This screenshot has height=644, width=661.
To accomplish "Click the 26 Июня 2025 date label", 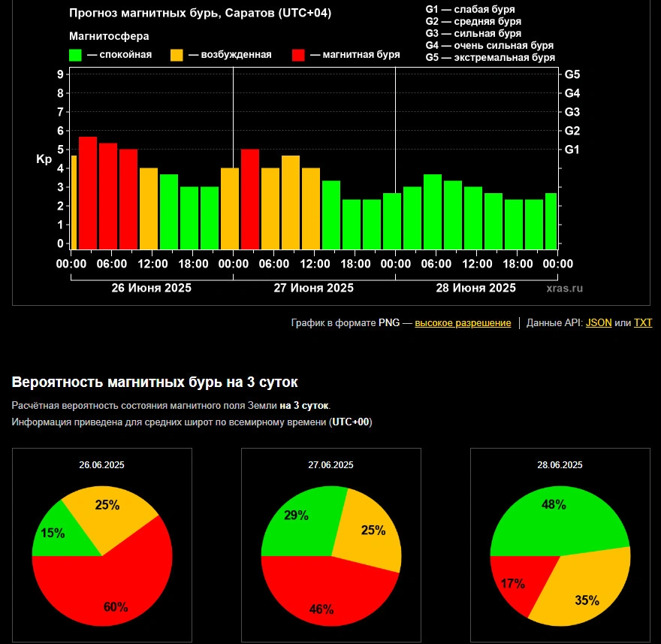I will click(151, 288).
